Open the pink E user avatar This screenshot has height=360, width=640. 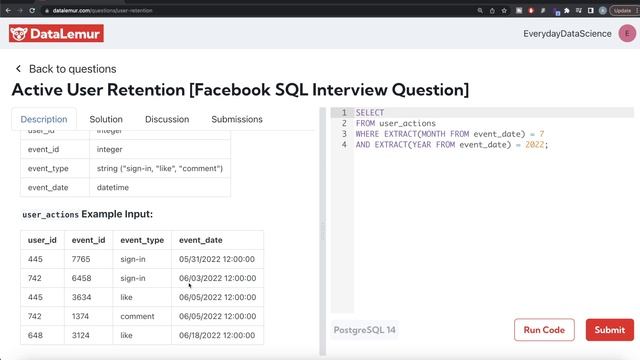[x=627, y=33]
